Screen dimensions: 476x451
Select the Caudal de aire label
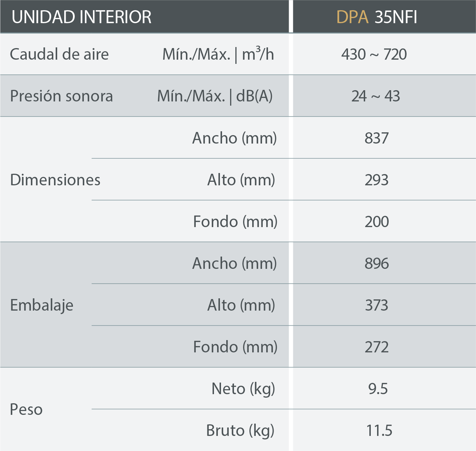pyautogui.click(x=59, y=54)
